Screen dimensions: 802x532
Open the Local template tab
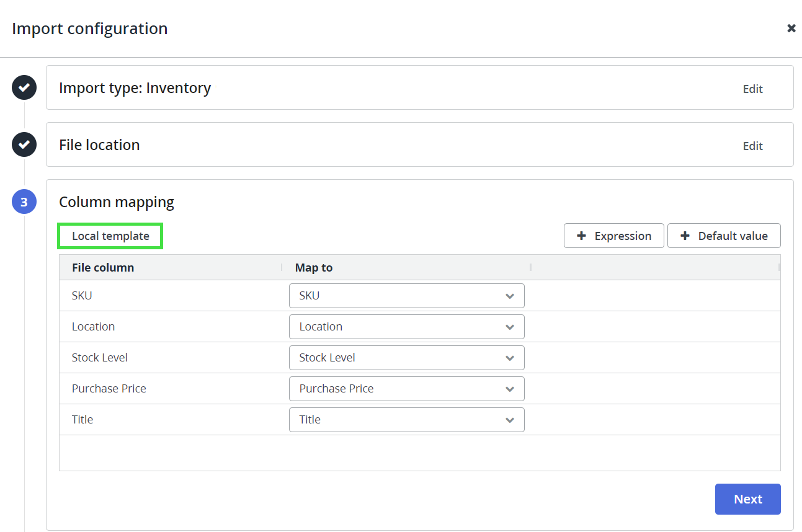[110, 236]
